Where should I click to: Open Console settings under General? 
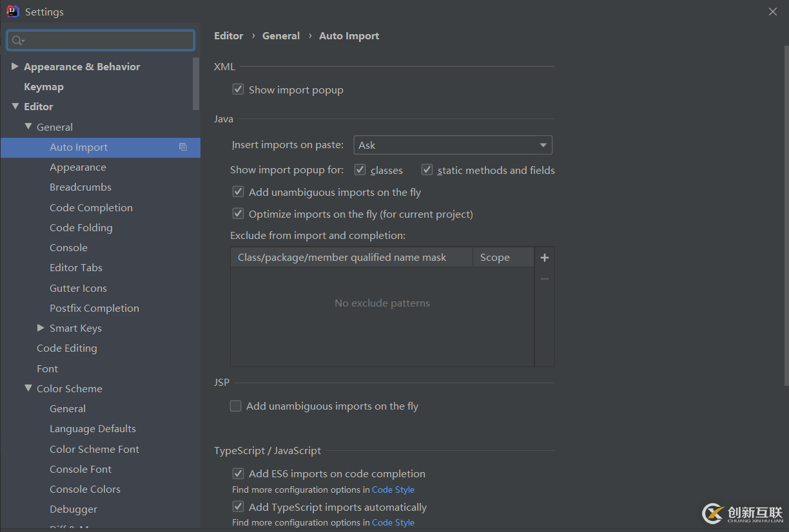coord(68,247)
